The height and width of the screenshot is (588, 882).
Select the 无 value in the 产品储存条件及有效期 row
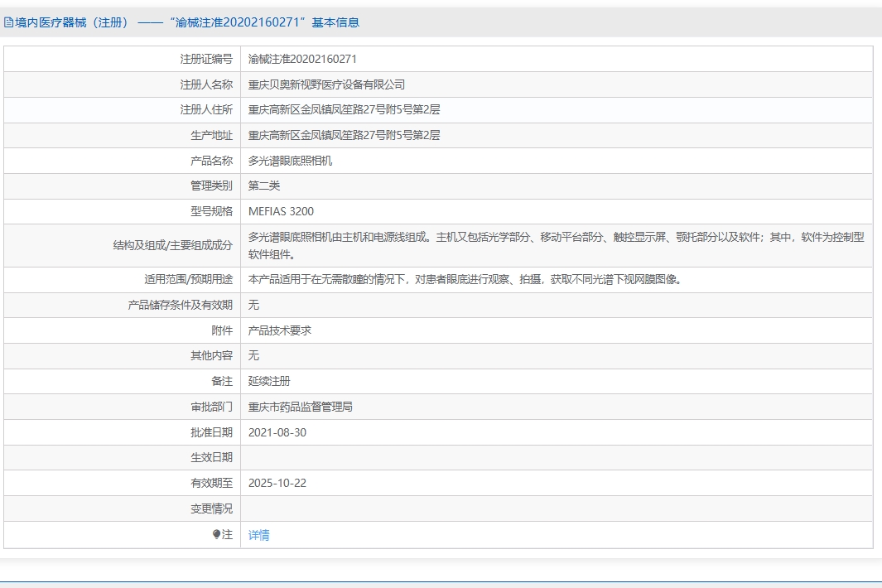[253, 305]
